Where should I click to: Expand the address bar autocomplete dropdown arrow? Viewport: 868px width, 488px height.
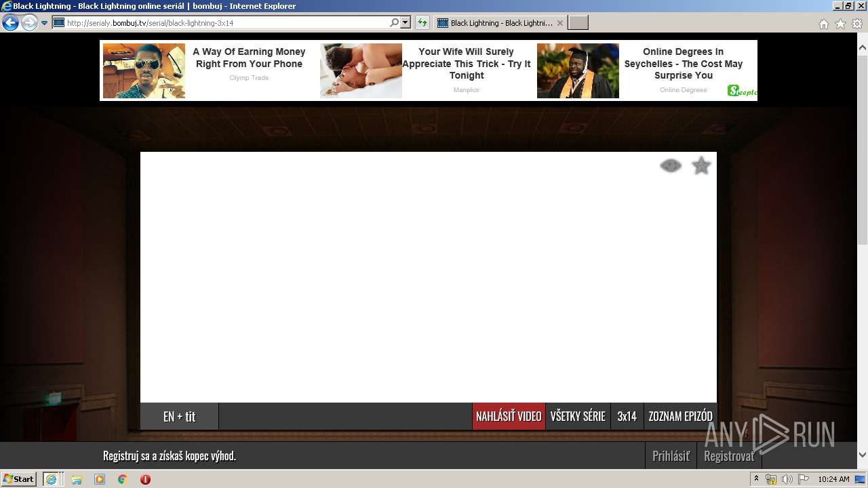pyautogui.click(x=406, y=22)
